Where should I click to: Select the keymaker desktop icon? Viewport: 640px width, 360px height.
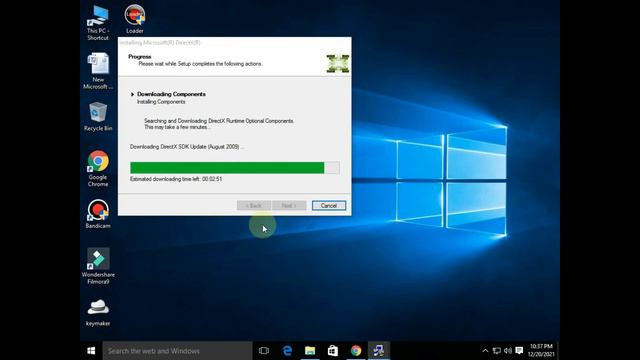tap(98, 312)
